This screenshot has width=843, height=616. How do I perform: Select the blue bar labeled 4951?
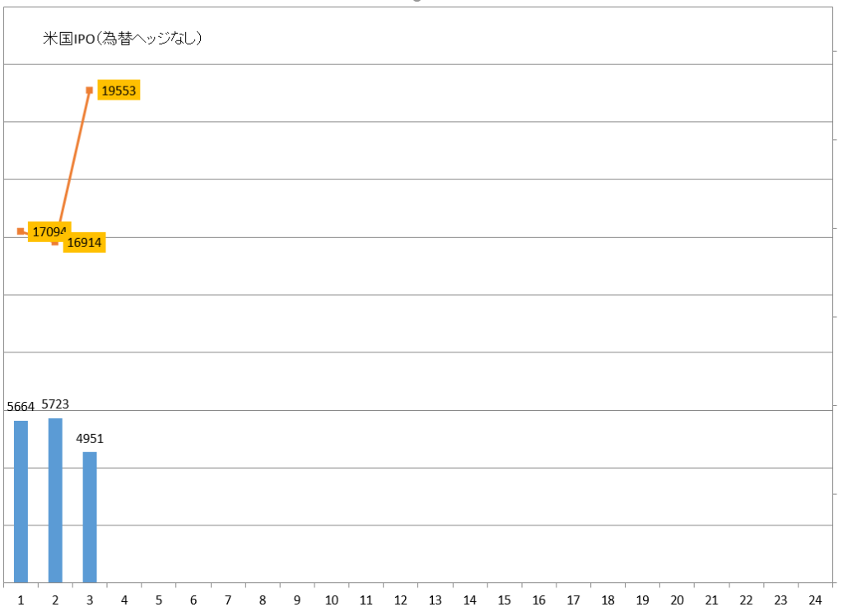point(90,517)
